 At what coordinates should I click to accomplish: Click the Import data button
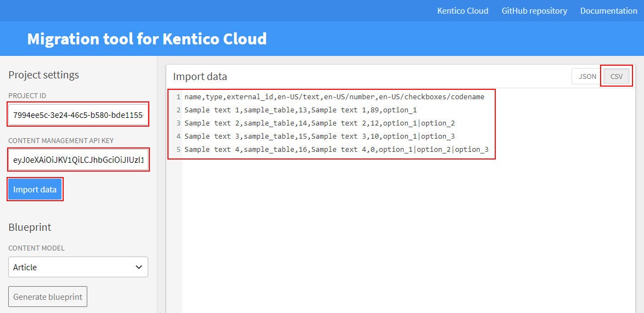tap(35, 190)
